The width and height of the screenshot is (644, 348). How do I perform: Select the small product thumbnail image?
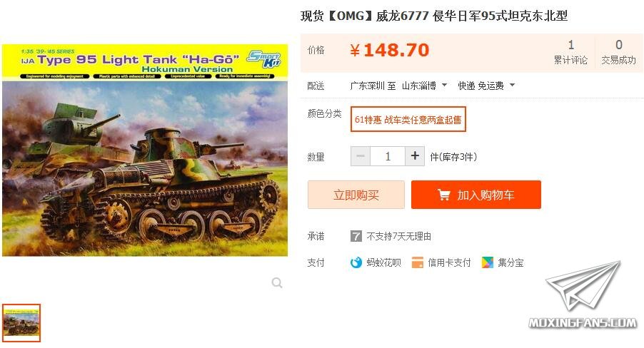click(21, 323)
